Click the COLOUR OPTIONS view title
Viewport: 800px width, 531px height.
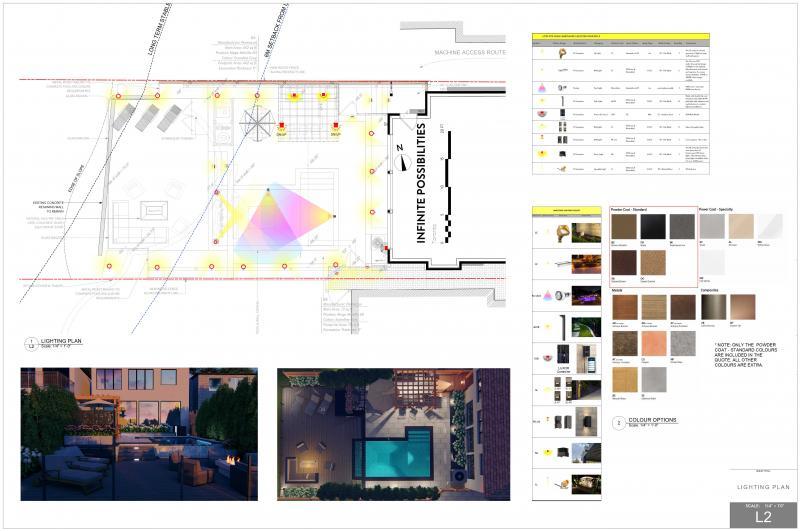[x=652, y=421]
